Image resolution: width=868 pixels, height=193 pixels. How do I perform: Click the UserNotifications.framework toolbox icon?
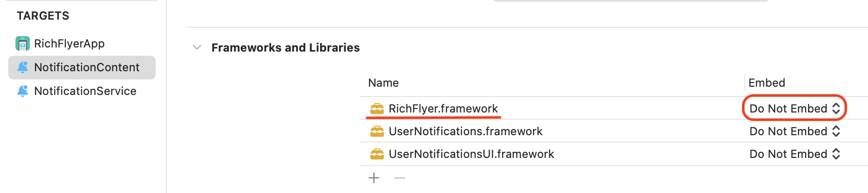(377, 131)
